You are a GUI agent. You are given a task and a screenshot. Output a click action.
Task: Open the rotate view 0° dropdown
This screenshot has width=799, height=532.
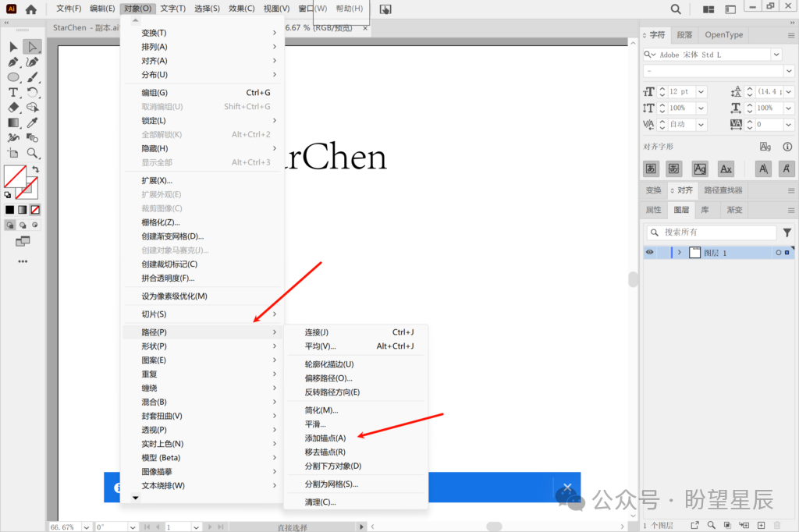point(133,527)
